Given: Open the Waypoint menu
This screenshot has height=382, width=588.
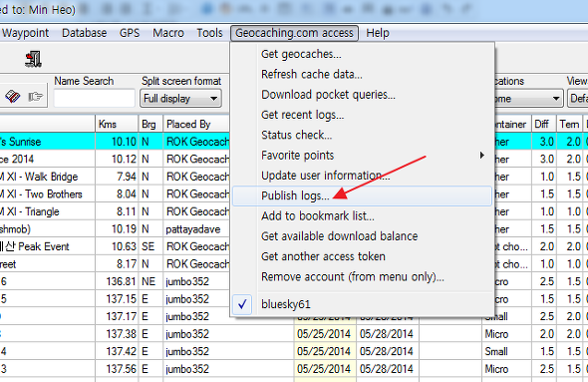Looking at the screenshot, I should [25, 33].
